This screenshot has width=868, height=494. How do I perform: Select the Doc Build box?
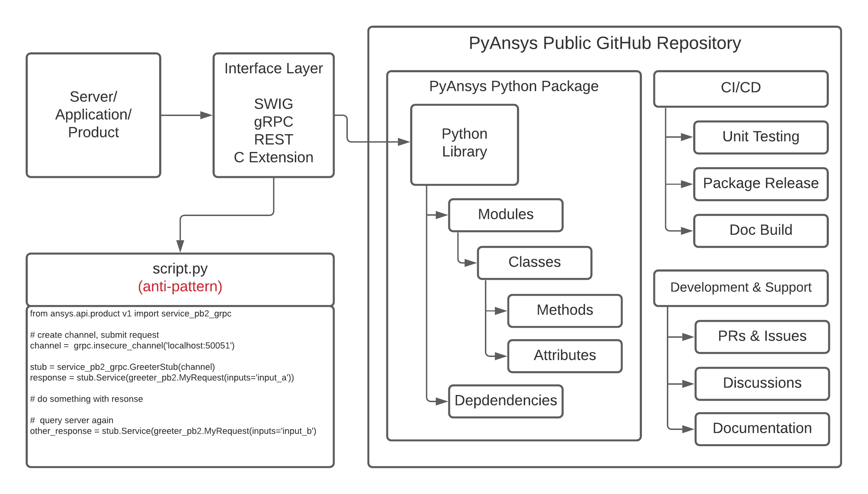761,231
